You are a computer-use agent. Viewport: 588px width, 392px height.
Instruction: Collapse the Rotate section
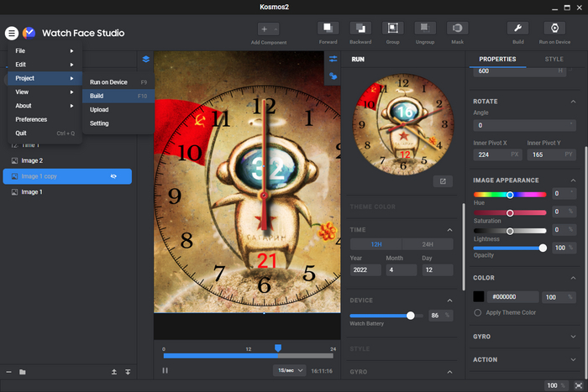(x=572, y=102)
